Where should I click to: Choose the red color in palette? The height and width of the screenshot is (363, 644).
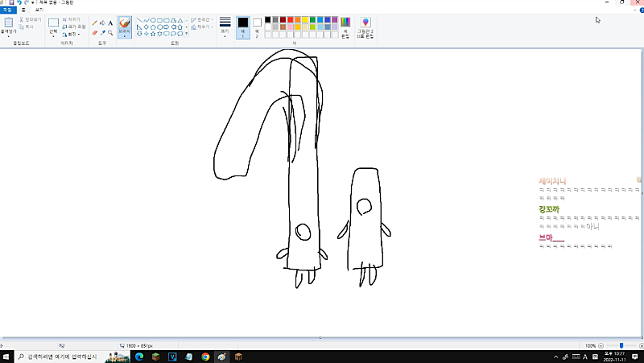(x=291, y=19)
